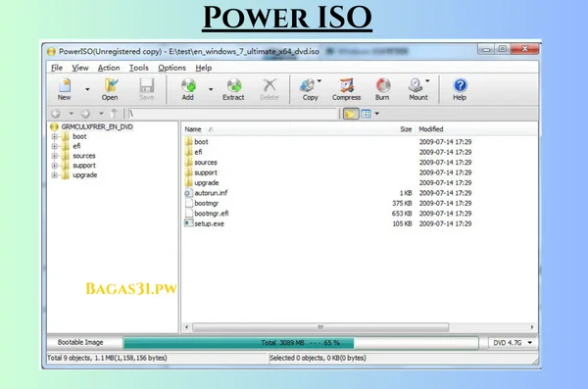Viewport: 588px width, 389px height.
Task: Click the Compress toolbar icon
Action: coord(346,89)
